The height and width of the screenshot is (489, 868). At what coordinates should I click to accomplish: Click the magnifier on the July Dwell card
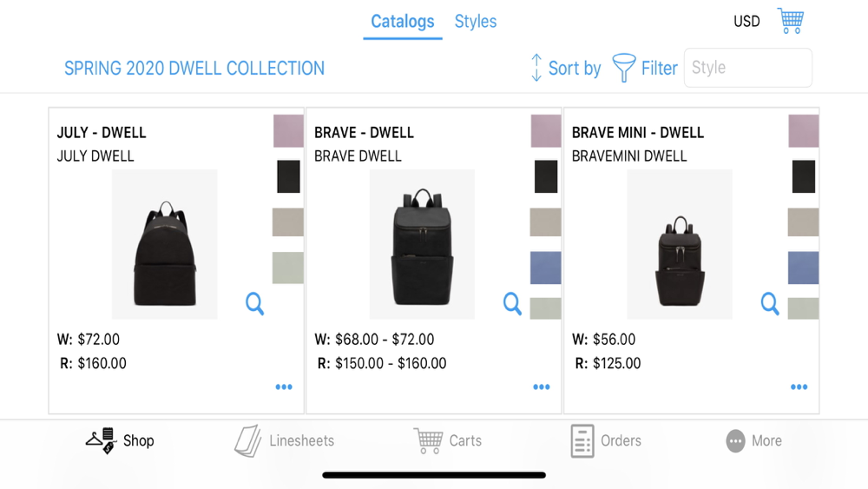254,303
